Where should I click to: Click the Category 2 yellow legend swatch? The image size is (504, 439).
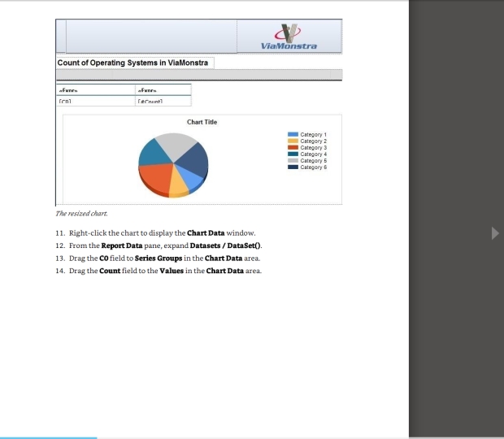pyautogui.click(x=293, y=141)
